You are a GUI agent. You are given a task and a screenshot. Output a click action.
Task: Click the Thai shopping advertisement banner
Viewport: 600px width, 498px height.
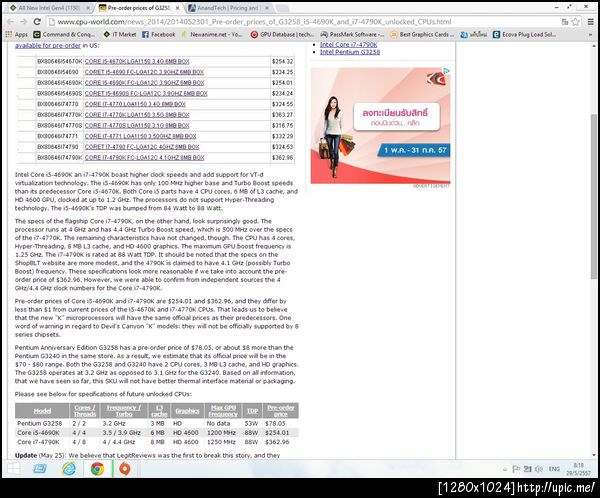(x=380, y=126)
